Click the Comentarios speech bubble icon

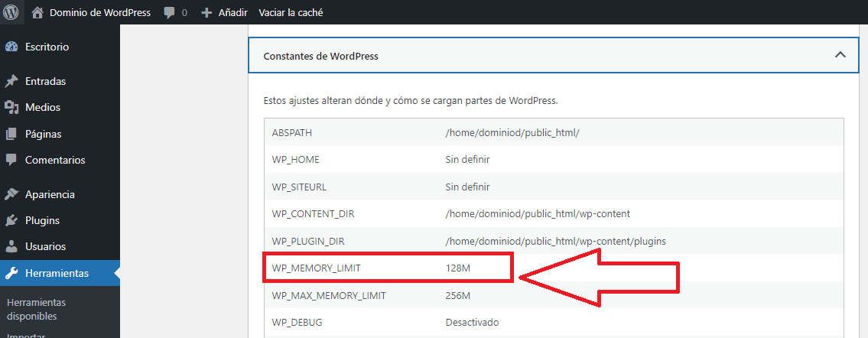(11, 160)
